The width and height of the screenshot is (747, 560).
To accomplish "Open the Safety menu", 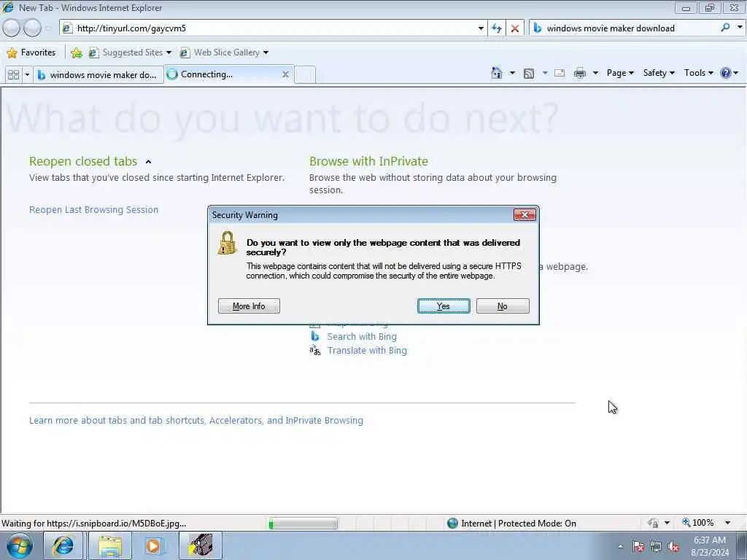I will pos(659,73).
